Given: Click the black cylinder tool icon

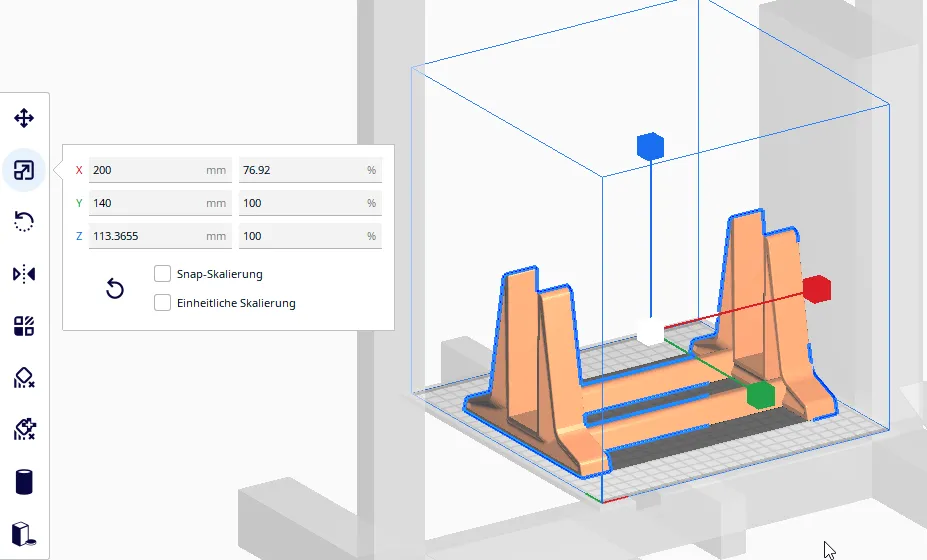Looking at the screenshot, I should (24, 482).
